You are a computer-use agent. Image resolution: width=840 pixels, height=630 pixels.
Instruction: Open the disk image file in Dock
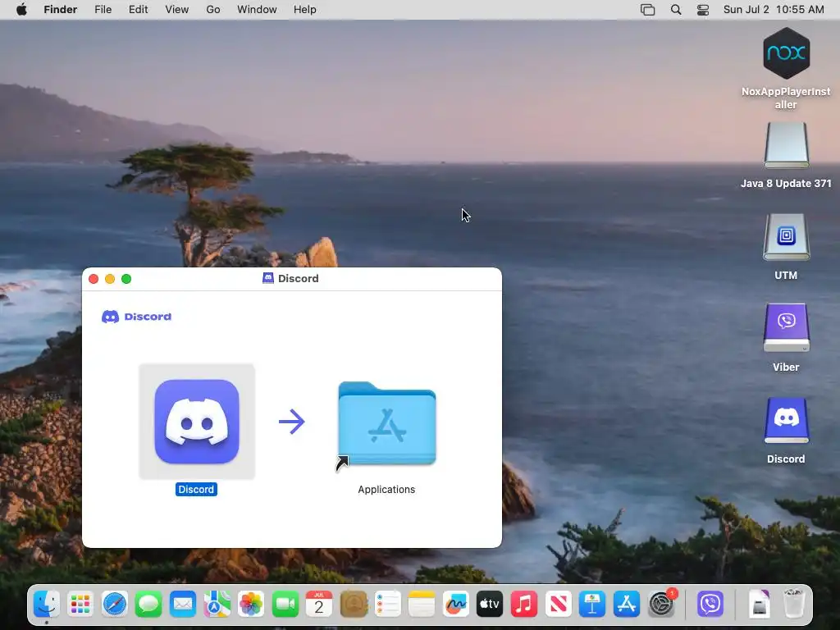[759, 605]
